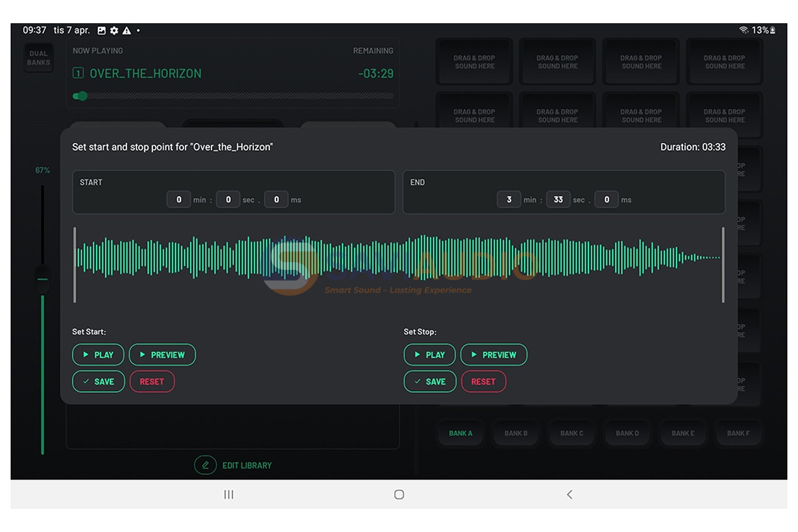
Task: Save the start point
Action: point(98,382)
